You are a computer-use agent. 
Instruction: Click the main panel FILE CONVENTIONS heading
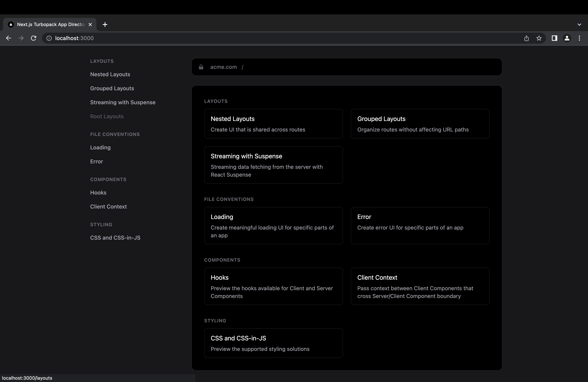coord(229,199)
